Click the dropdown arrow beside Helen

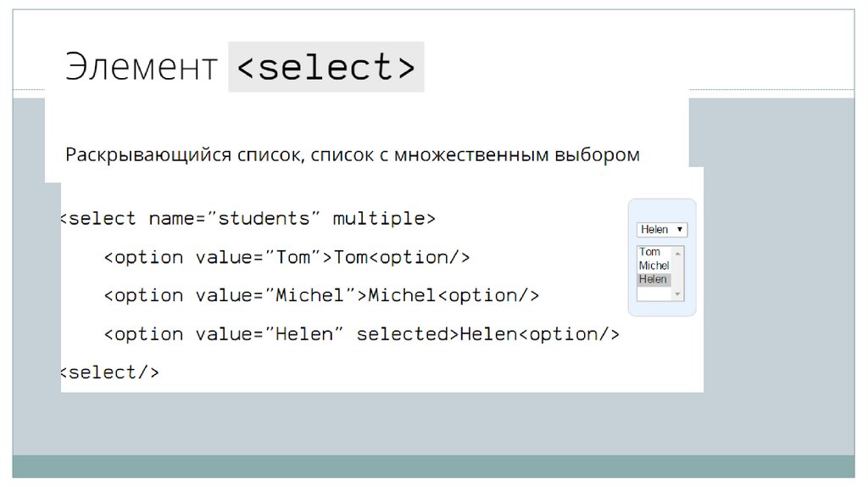(681, 230)
